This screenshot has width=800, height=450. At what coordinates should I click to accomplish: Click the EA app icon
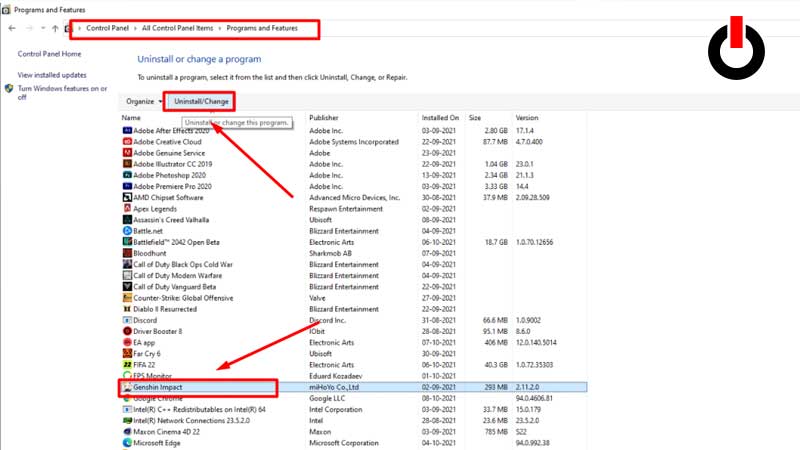pos(127,342)
